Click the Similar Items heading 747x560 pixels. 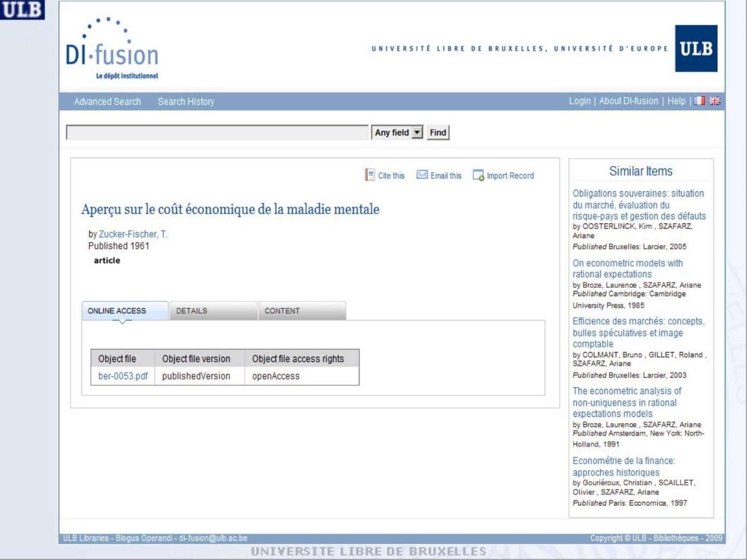(641, 171)
